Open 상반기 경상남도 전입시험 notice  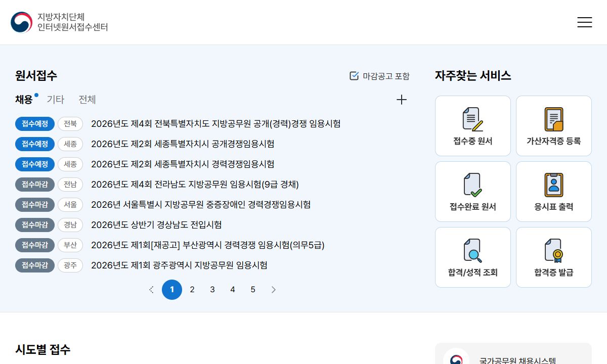tap(156, 225)
